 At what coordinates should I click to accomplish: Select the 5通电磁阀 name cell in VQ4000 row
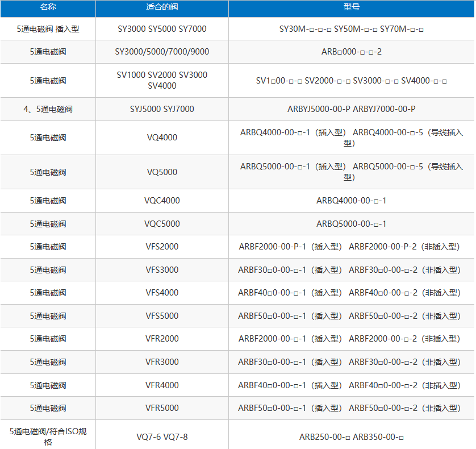click(48, 138)
